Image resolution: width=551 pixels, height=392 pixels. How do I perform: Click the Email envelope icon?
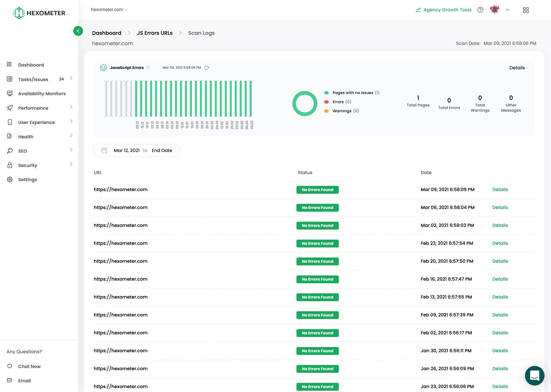9,380
